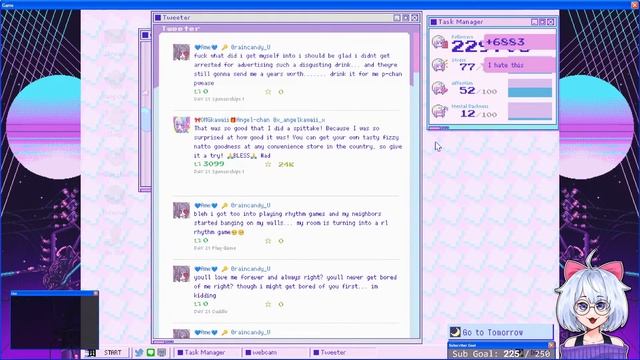Click the Mental Darkness value 12/100
640x360 pixels.
point(478,114)
